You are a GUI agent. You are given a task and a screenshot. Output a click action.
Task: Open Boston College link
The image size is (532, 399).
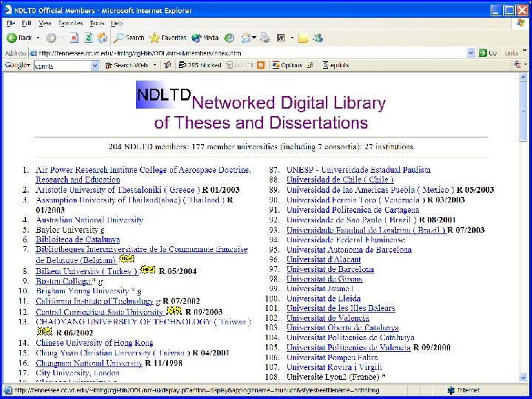[x=63, y=281]
